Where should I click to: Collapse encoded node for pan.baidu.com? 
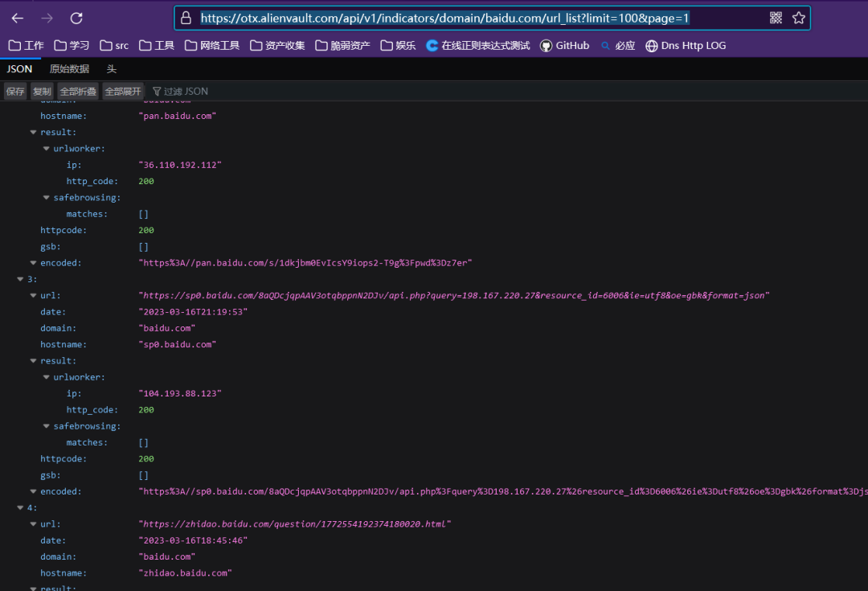(x=33, y=263)
